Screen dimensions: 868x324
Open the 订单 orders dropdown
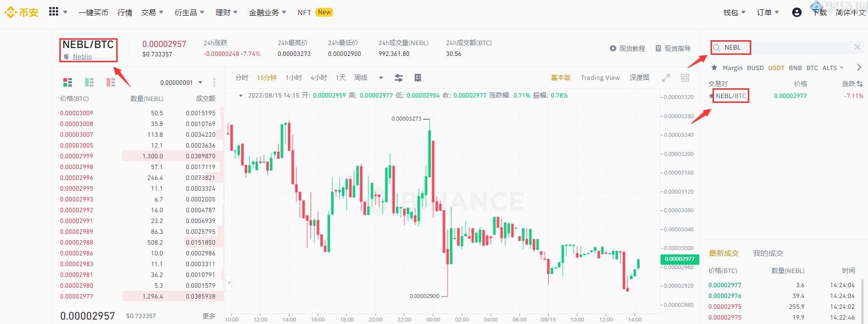(768, 12)
